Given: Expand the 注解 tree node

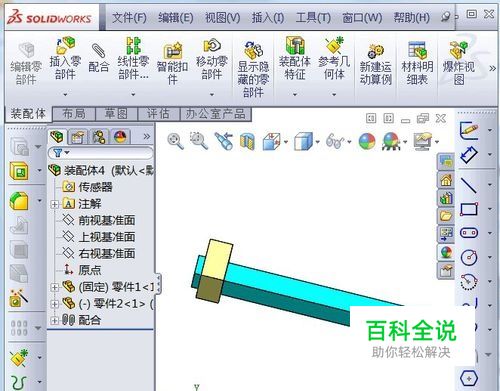Looking at the screenshot, I should [54, 204].
